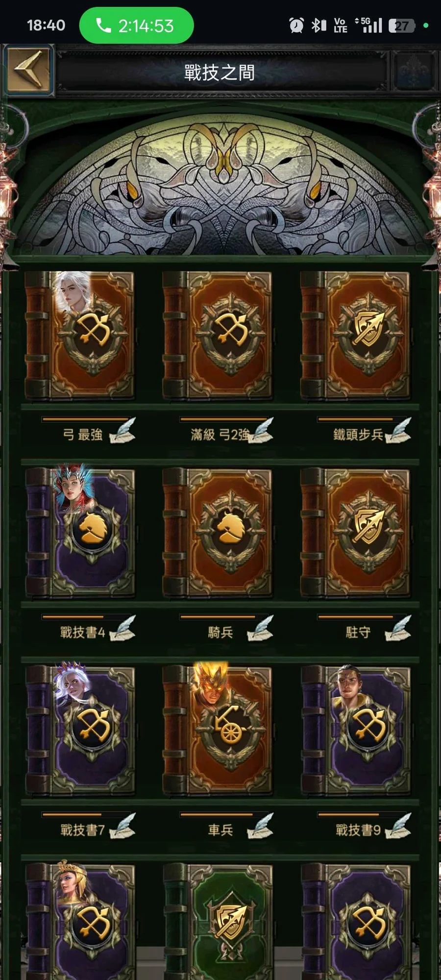Open the 弓 最強 archer skill book
The width and height of the screenshot is (441, 980).
click(x=80, y=335)
